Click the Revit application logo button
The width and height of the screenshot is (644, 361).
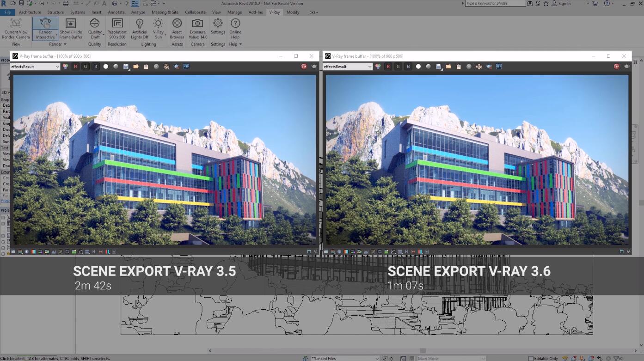coord(4,3)
